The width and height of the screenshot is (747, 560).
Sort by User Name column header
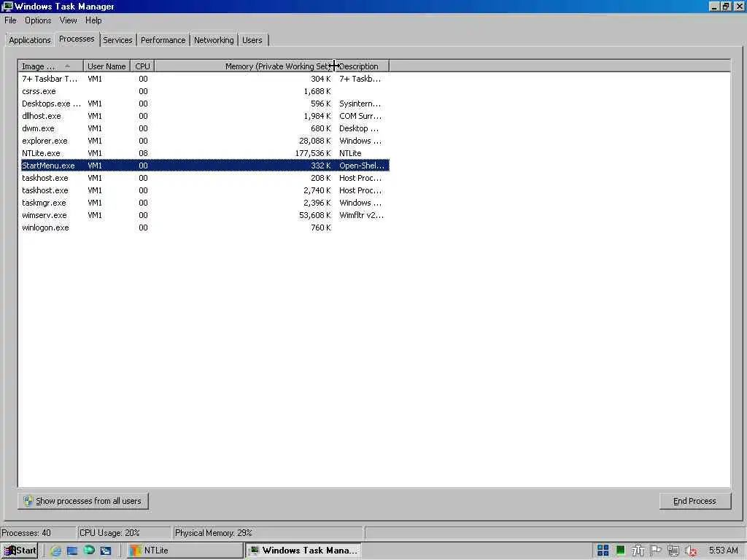(107, 66)
